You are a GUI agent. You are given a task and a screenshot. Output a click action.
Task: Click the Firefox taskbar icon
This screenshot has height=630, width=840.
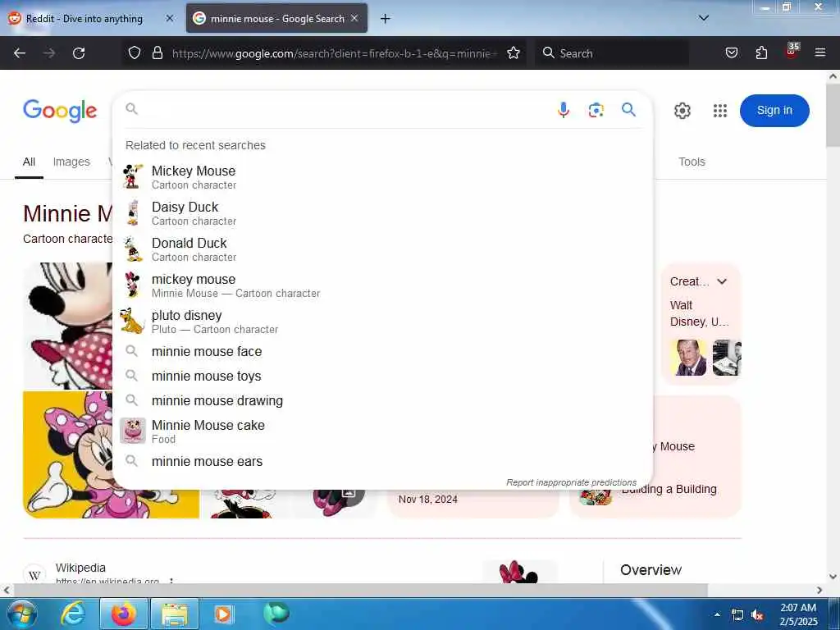124,614
